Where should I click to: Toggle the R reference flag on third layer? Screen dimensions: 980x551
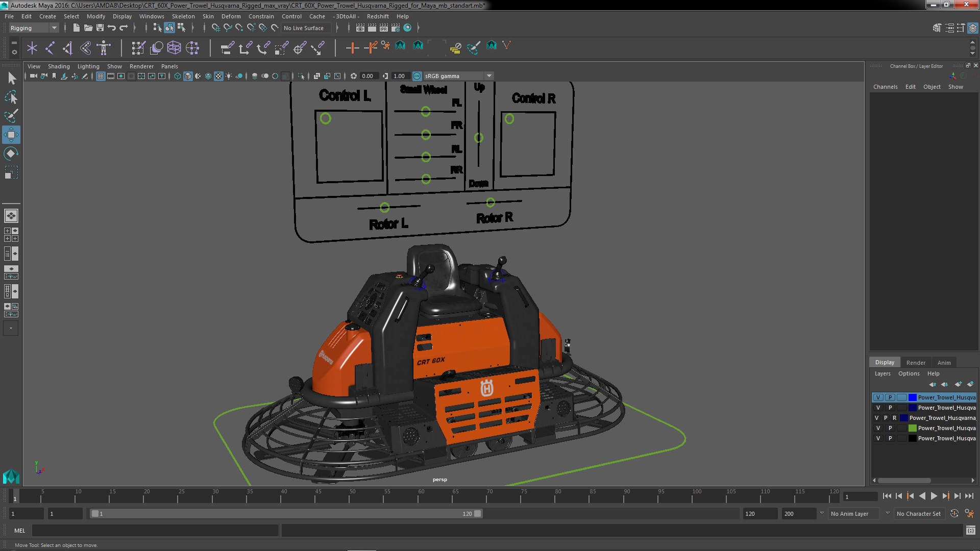tap(894, 418)
